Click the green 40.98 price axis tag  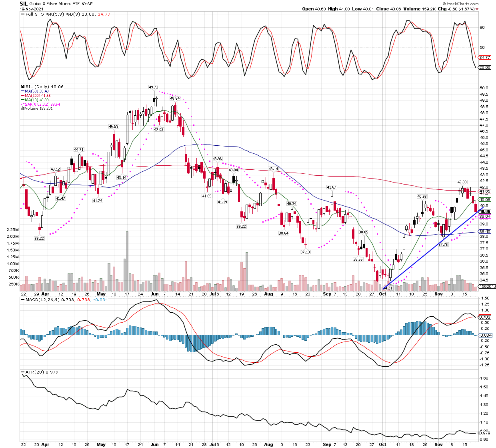pos(485,199)
